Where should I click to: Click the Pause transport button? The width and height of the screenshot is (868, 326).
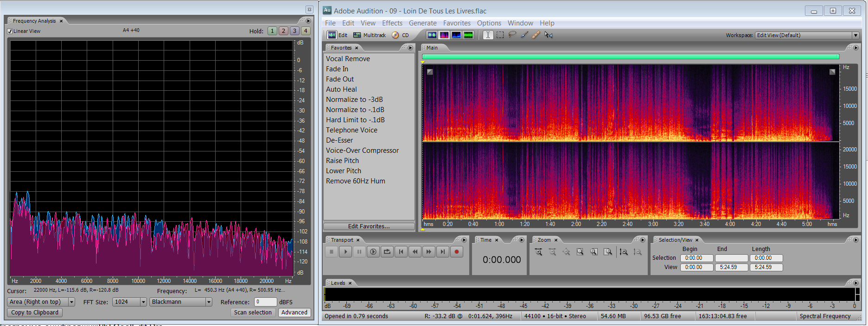(359, 252)
